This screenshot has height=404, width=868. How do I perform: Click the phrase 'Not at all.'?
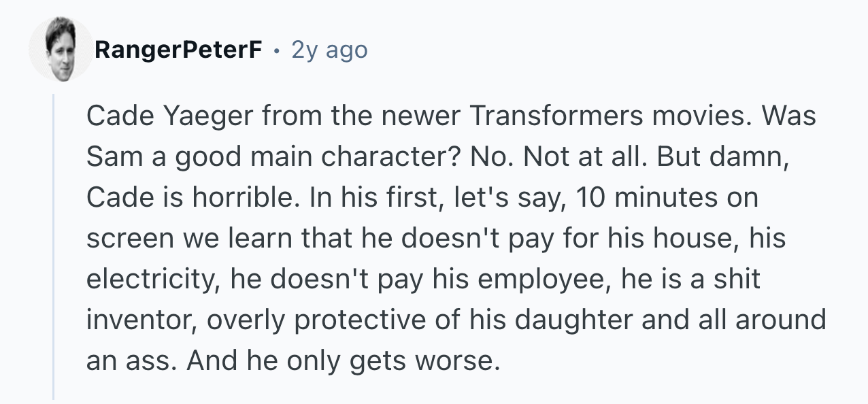pos(579,157)
